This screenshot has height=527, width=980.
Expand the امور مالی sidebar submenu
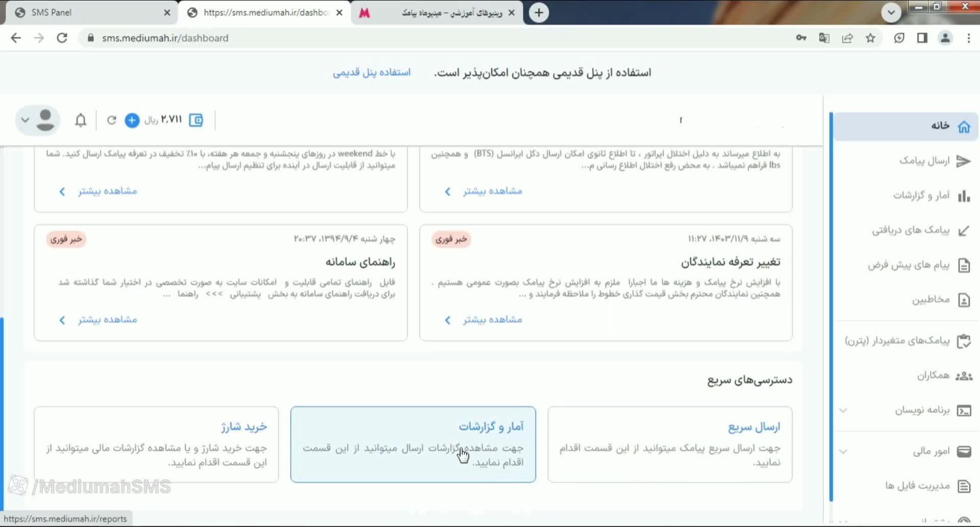931,451
